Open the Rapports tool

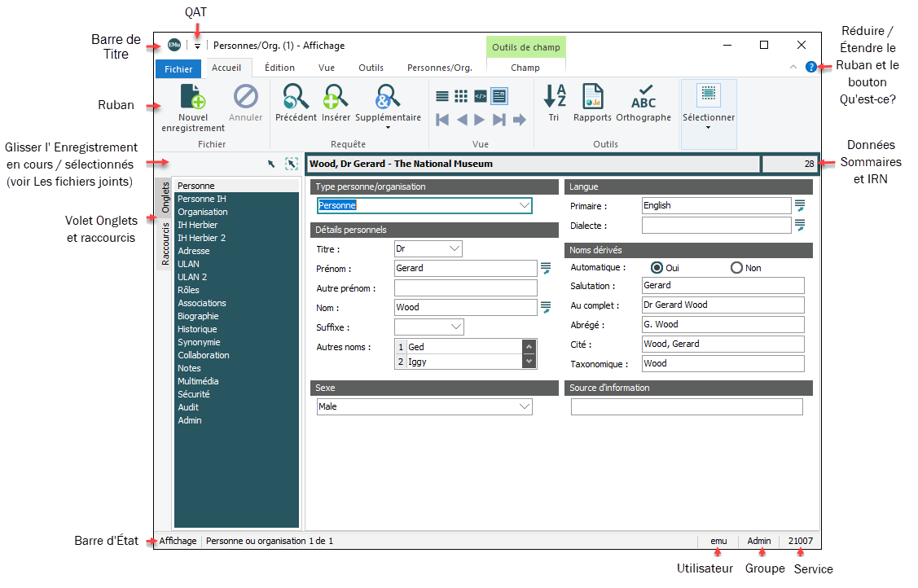(592, 98)
